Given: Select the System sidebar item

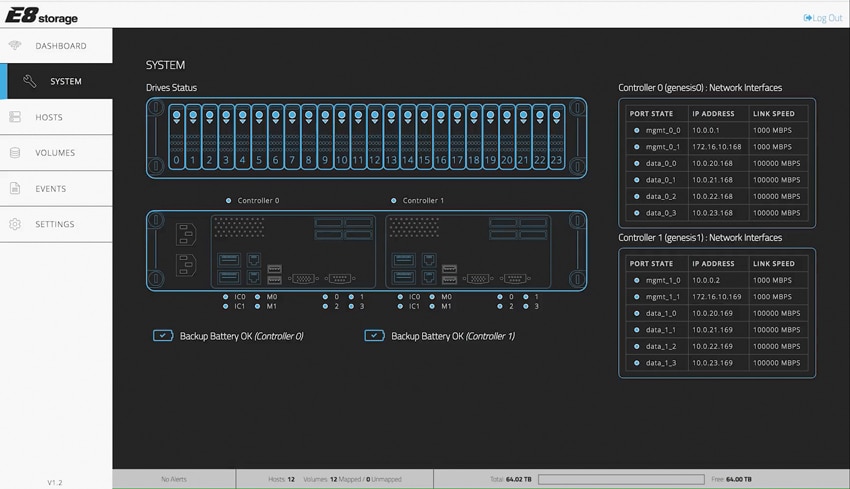Looking at the screenshot, I should tap(56, 81).
